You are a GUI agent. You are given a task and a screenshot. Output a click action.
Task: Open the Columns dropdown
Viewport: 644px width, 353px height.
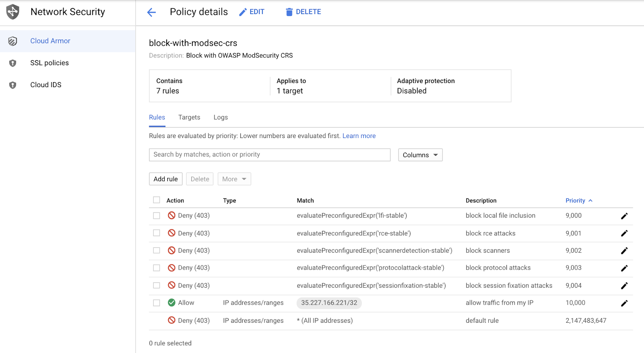click(420, 155)
